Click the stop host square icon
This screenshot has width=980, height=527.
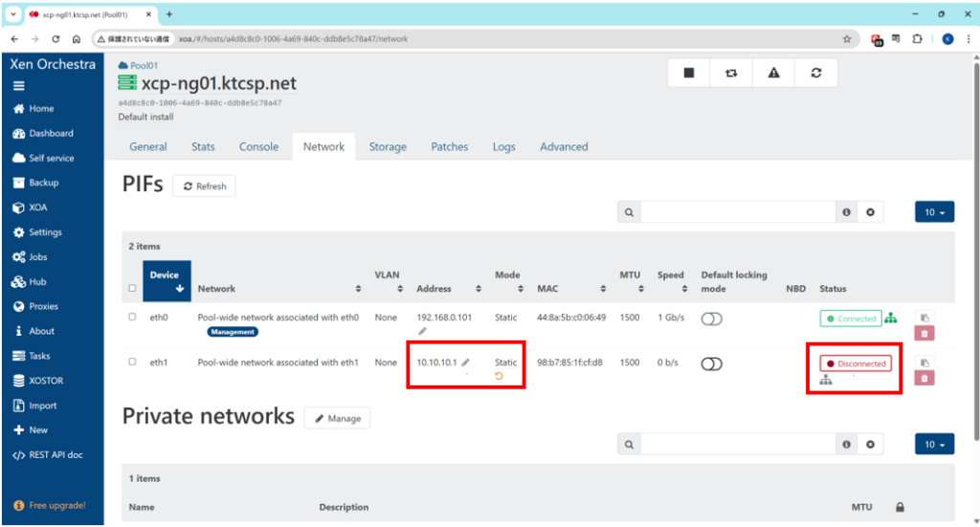[689, 73]
